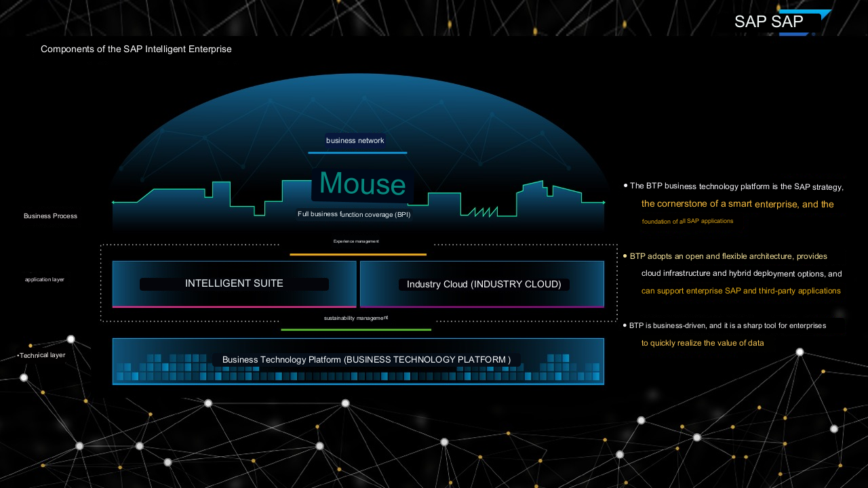The width and height of the screenshot is (868, 488).
Task: Click the 'sustainability management' label
Action: 356,318
